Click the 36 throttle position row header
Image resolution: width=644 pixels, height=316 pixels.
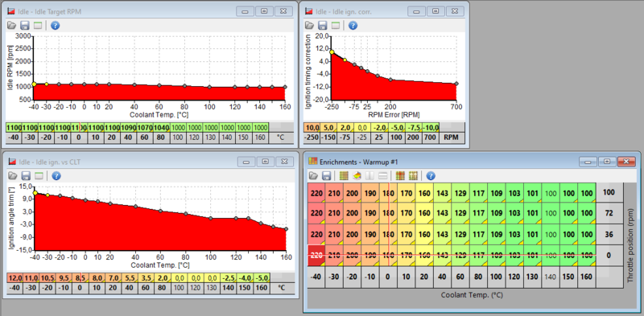coord(609,234)
